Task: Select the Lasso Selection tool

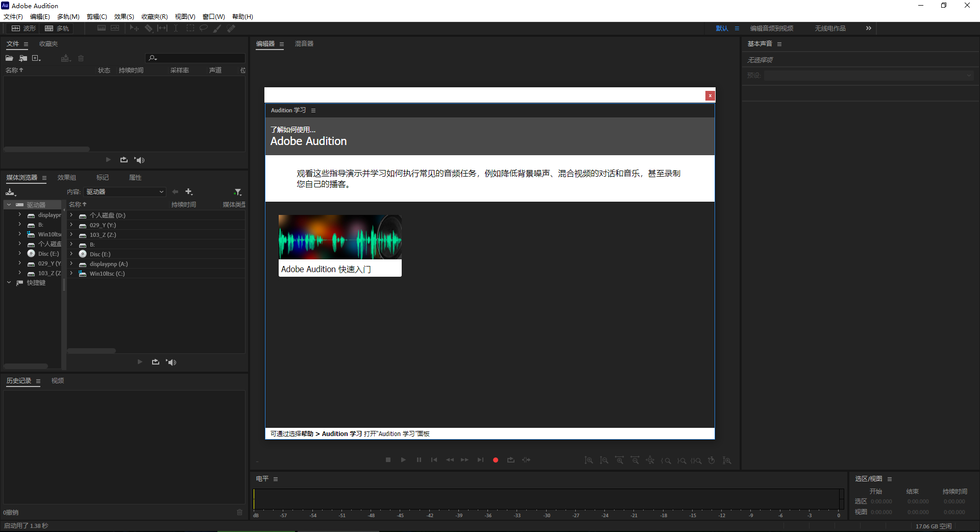Action: [203, 28]
